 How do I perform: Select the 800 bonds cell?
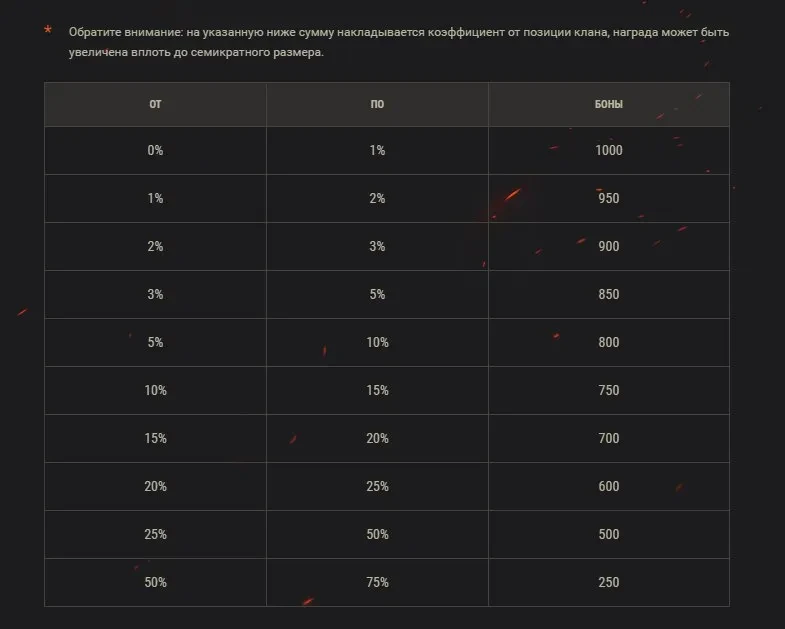608,342
